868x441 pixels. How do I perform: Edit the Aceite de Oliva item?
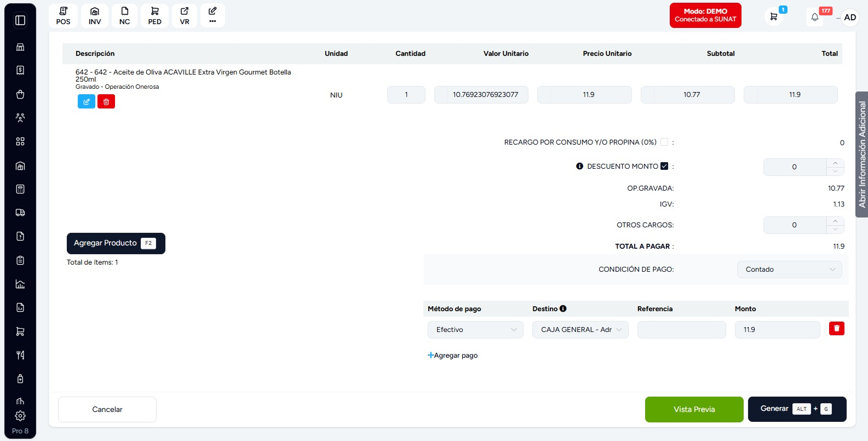(87, 101)
